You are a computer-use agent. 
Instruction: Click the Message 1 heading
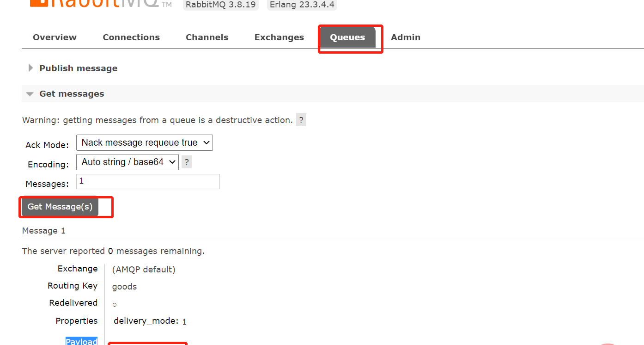tap(44, 231)
